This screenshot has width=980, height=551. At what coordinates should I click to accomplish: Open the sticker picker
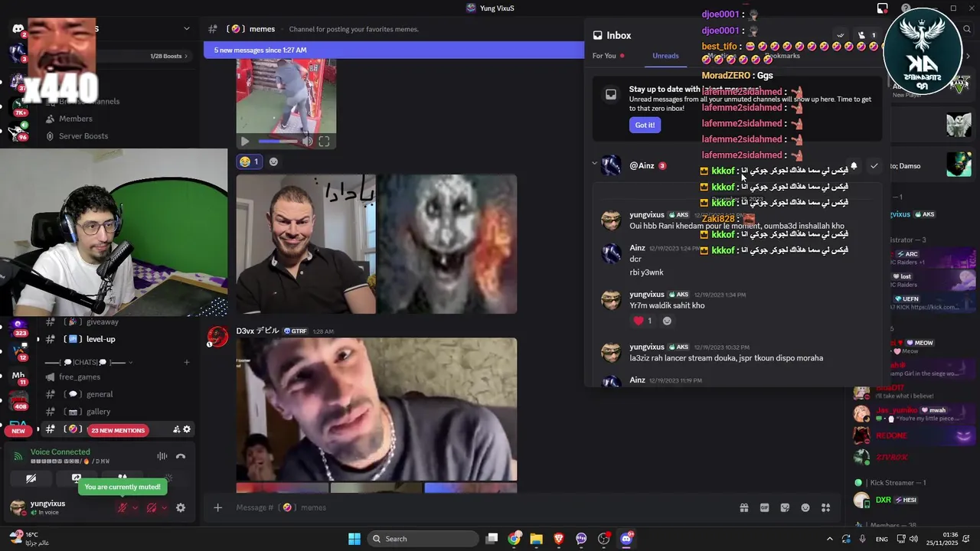(x=785, y=507)
